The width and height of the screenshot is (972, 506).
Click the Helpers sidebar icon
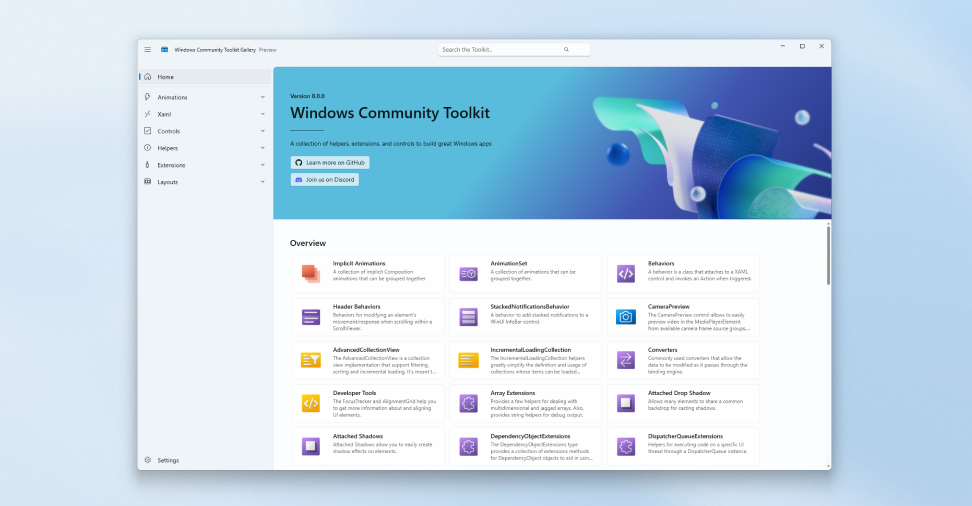coord(148,148)
